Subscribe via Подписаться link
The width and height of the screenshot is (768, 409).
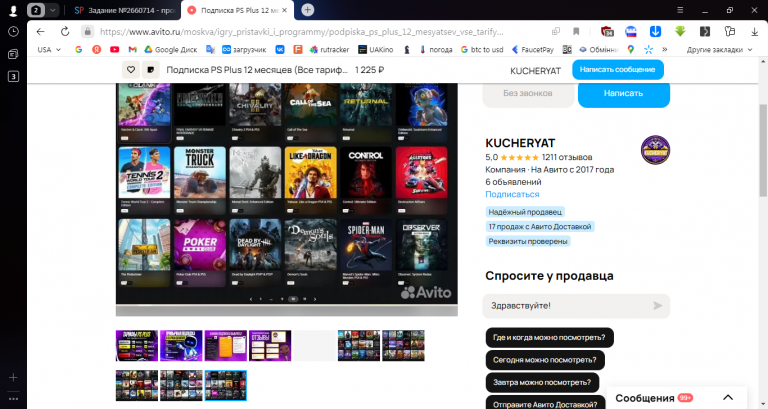[512, 194]
